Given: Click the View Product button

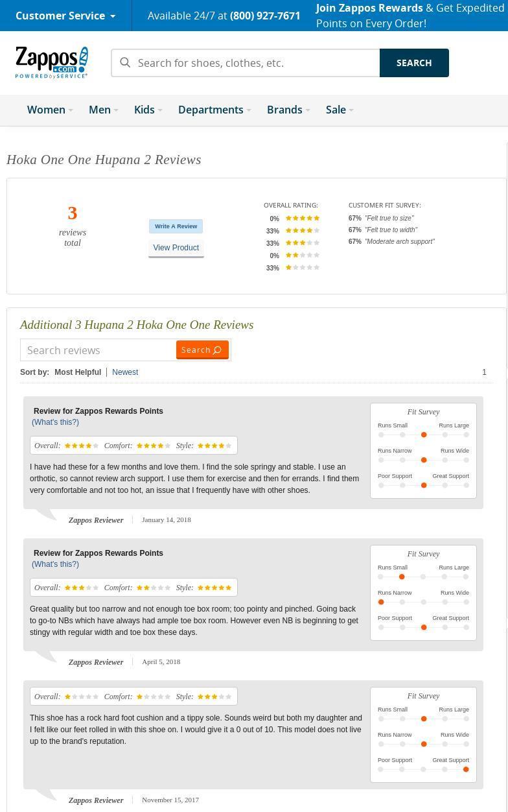Looking at the screenshot, I should [x=176, y=248].
